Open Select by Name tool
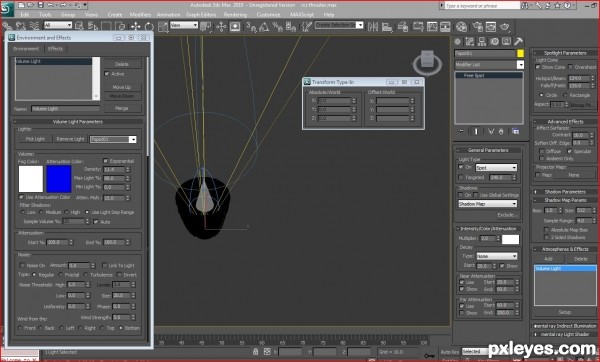The image size is (600, 362). (x=93, y=26)
